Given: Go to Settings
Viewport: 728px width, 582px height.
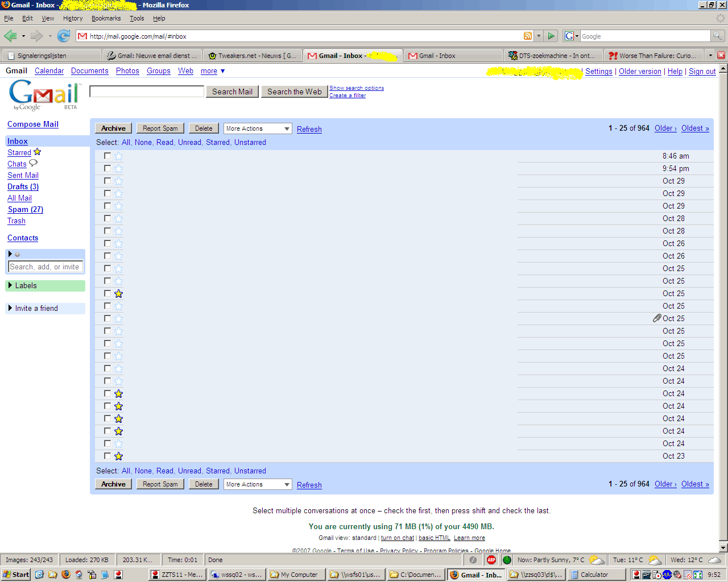Looking at the screenshot, I should pos(599,71).
